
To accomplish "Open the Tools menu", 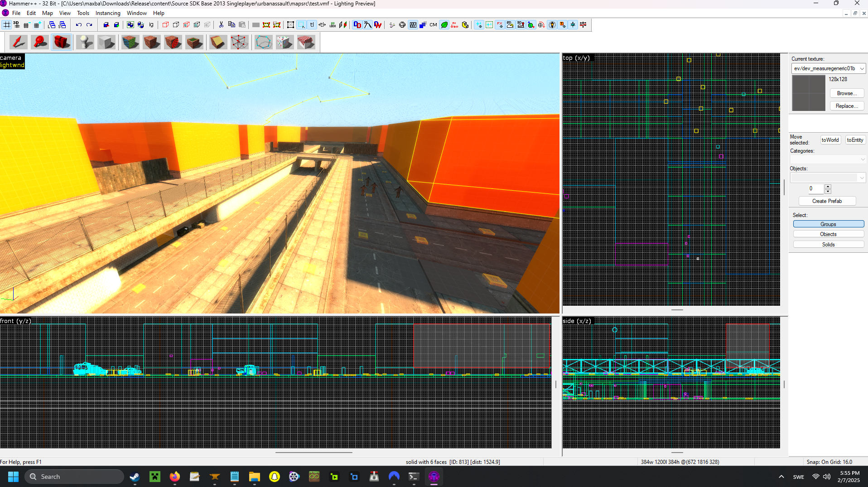I will [x=83, y=13].
